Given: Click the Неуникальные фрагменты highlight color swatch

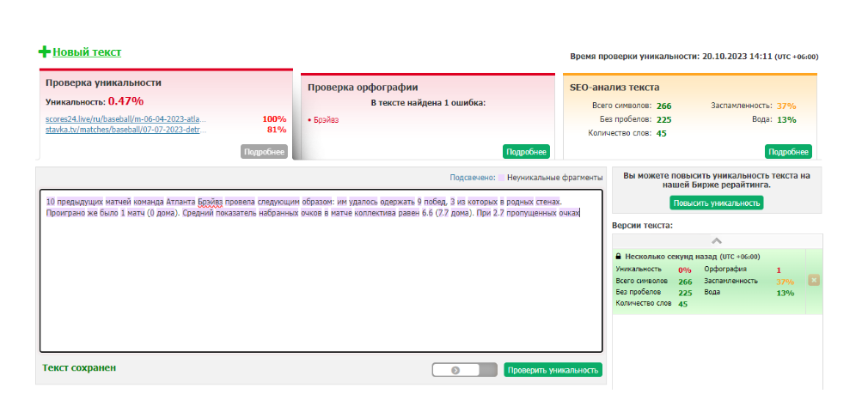Looking at the screenshot, I should click(501, 178).
